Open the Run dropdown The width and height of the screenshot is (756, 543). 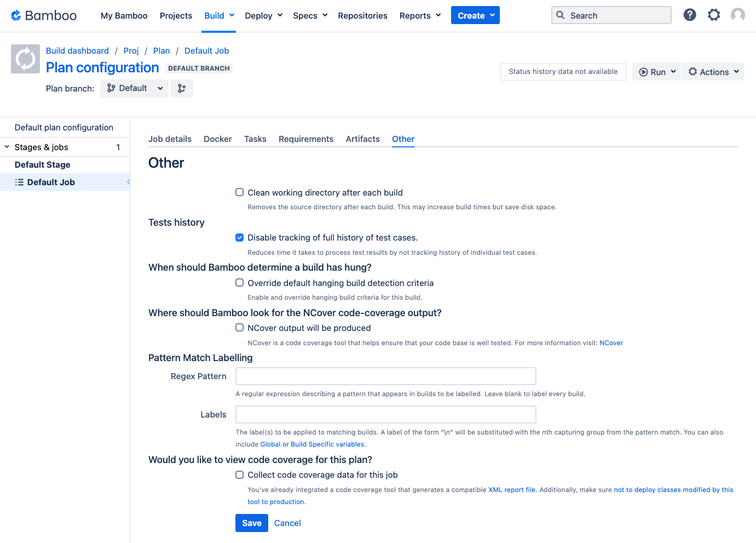(x=656, y=72)
